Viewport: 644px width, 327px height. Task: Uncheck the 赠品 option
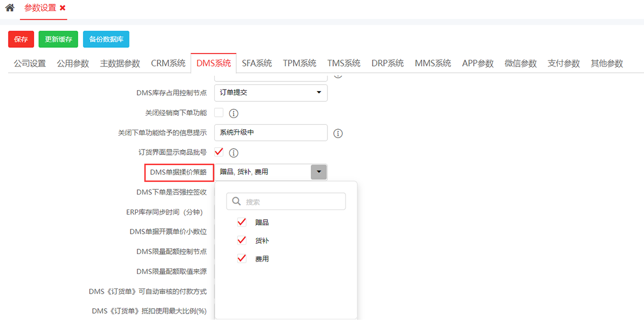(x=241, y=222)
